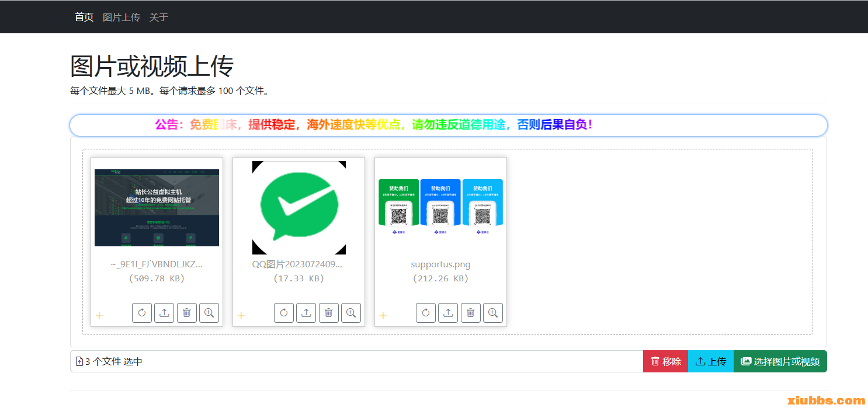Click the plus handle on supportus.png card
The width and height of the screenshot is (868, 408).
coord(383,316)
